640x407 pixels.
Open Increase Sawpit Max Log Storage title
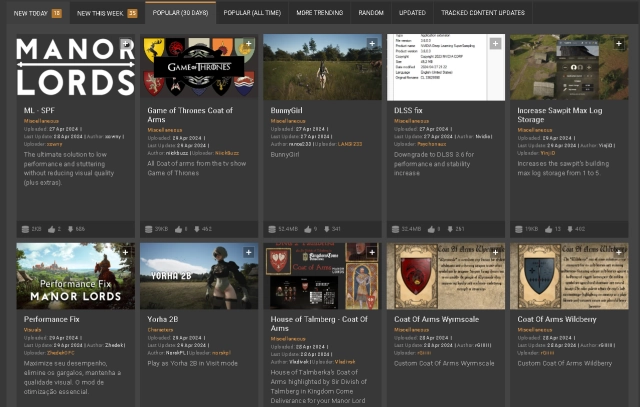click(x=560, y=115)
